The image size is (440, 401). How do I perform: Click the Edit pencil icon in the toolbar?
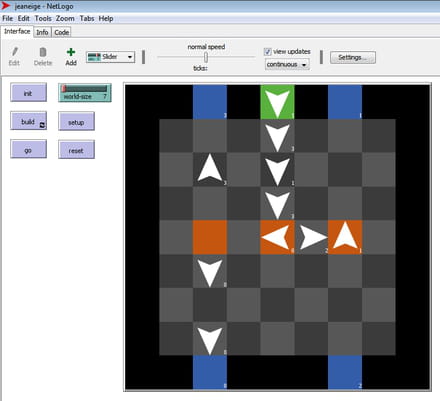pyautogui.click(x=14, y=52)
